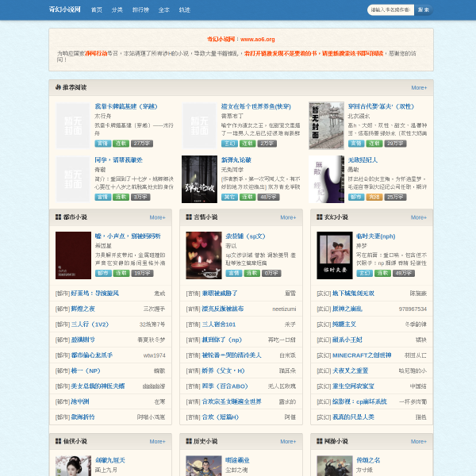This screenshot has height=476, width=476.
Task: Open More+ for 历史小说
Action: point(288,441)
